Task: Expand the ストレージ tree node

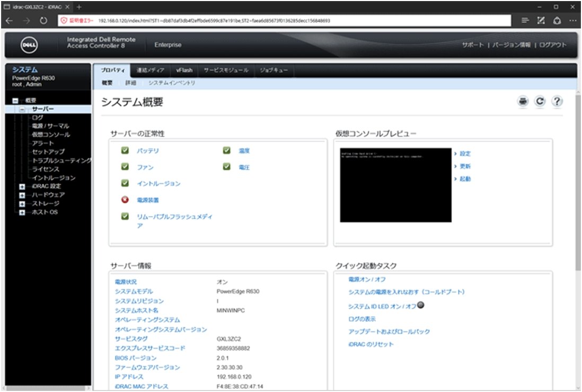Action: point(22,203)
